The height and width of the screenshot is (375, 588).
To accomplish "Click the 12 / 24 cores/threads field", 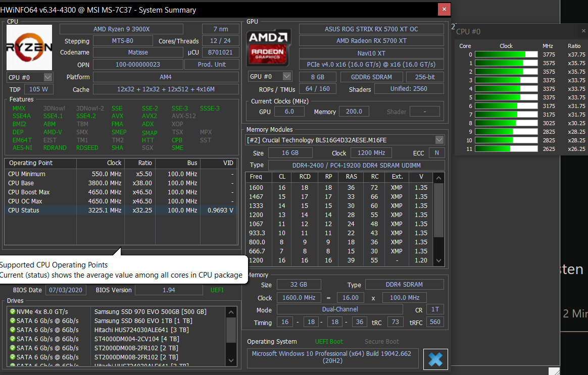I will (x=220, y=40).
